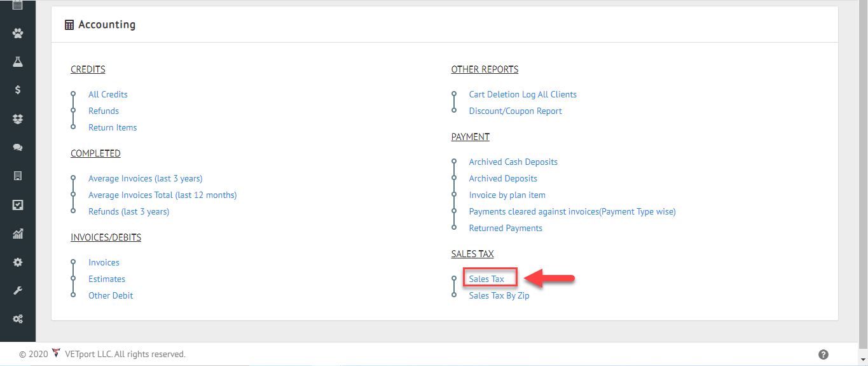868x366 pixels.
Task: Click the Accounting table icon in header
Action: coord(69,25)
